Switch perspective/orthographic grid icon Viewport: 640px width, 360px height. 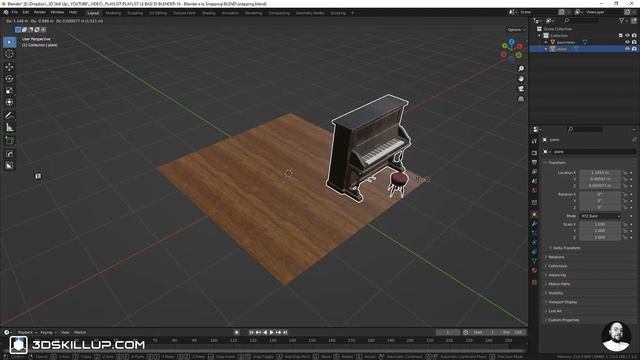pyautogui.click(x=521, y=99)
